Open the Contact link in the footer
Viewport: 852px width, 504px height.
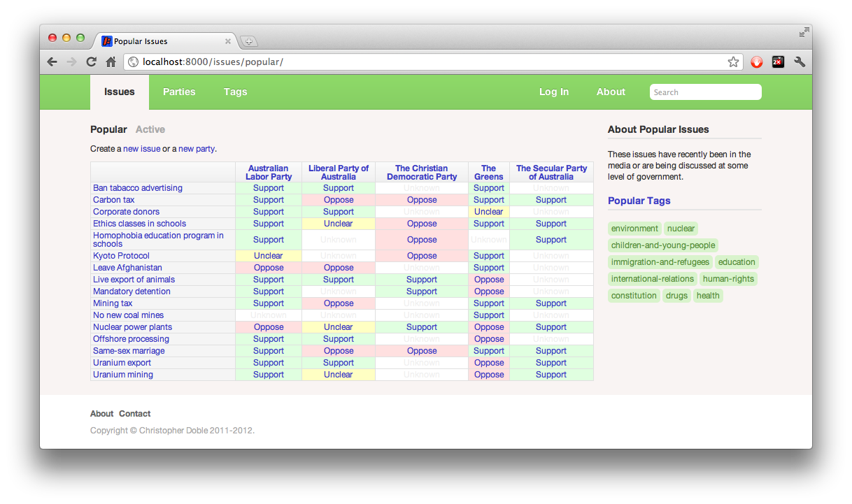click(134, 414)
